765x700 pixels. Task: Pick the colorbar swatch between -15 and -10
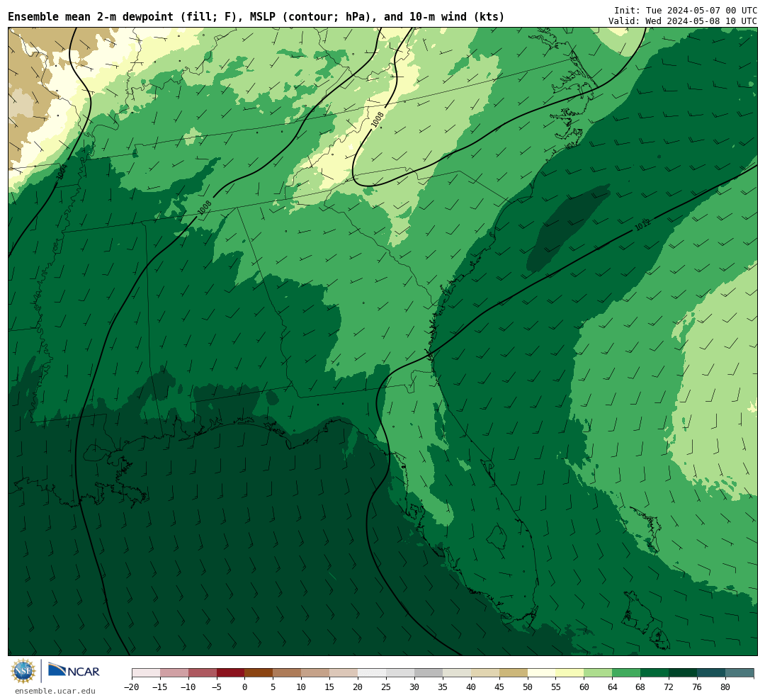174,673
